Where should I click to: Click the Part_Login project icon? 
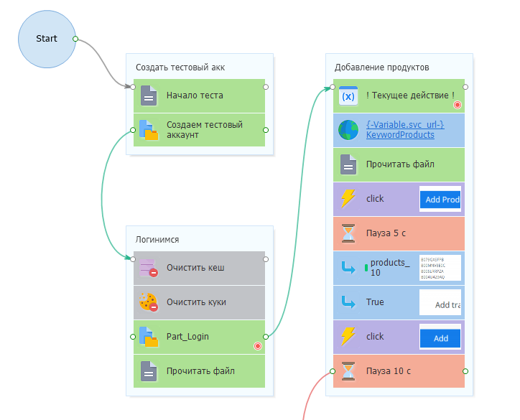click(149, 337)
